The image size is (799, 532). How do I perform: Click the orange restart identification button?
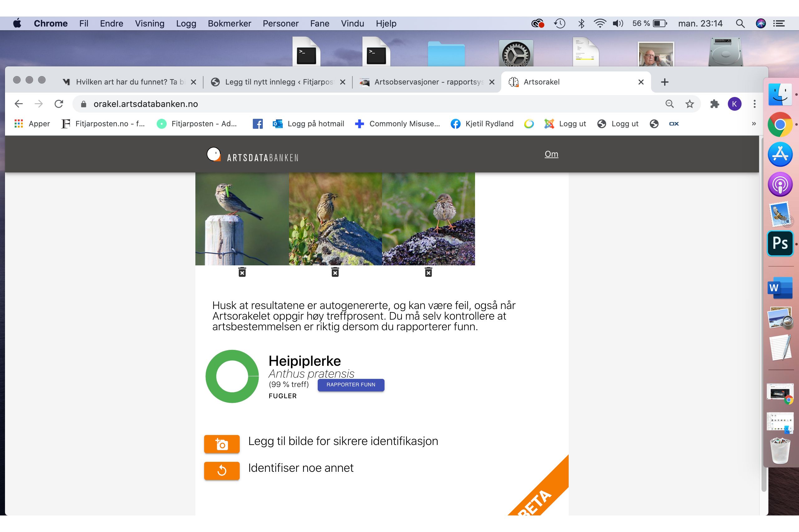coord(222,470)
